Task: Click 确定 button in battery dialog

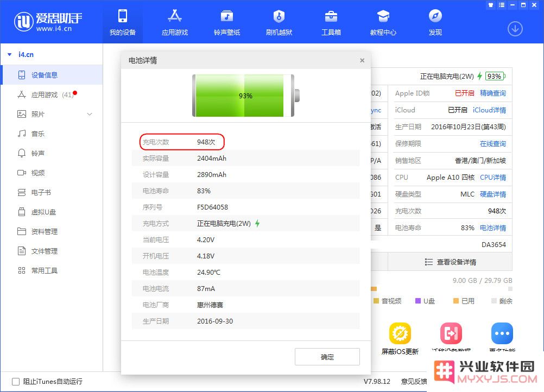Action: click(x=327, y=357)
